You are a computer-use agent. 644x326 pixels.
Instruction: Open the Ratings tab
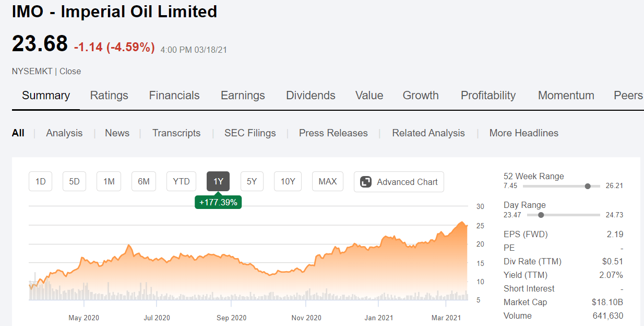pos(109,95)
